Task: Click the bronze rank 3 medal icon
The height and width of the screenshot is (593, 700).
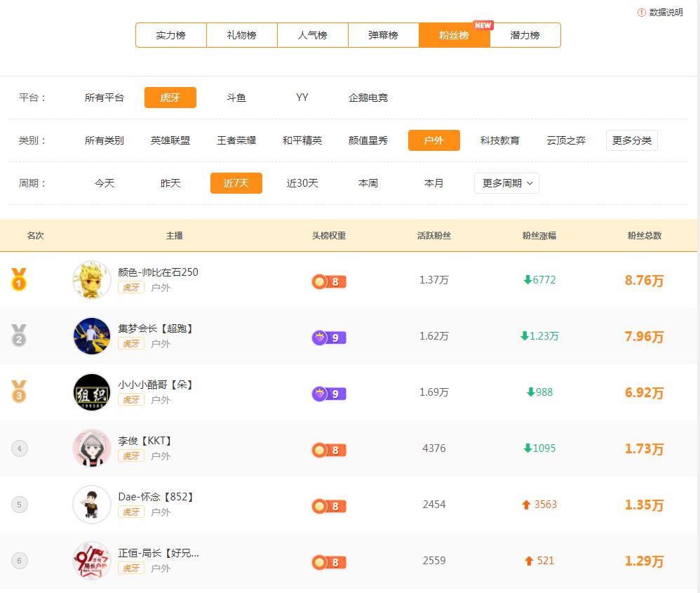Action: coord(19,392)
